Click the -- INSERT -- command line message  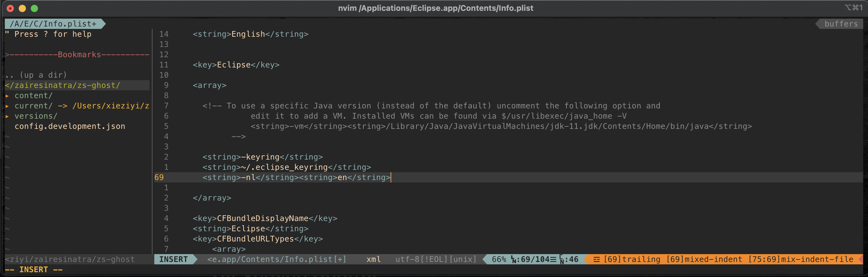click(x=34, y=269)
